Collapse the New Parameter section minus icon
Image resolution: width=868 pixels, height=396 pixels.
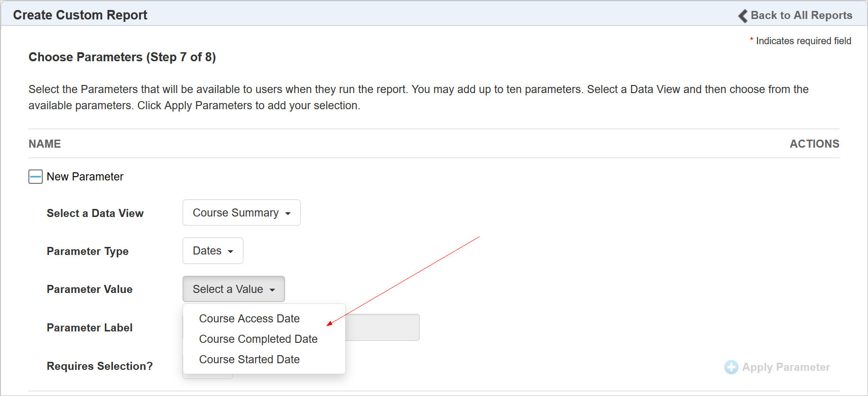(36, 177)
